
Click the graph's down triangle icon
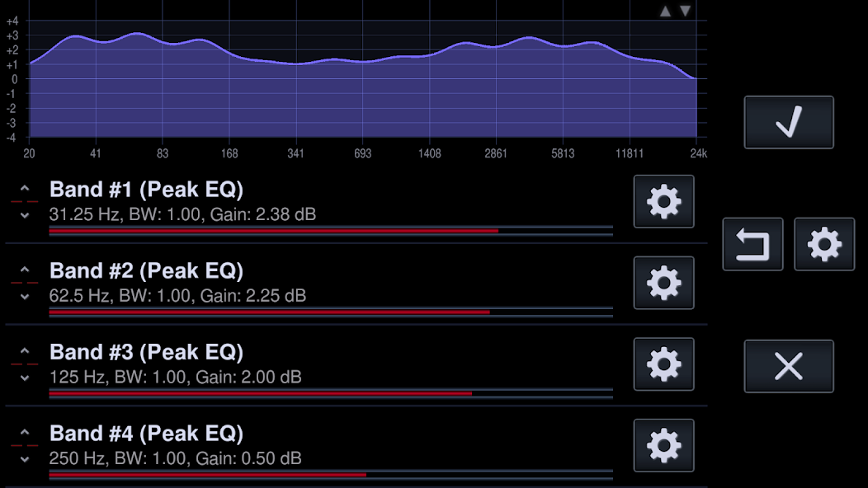click(686, 11)
